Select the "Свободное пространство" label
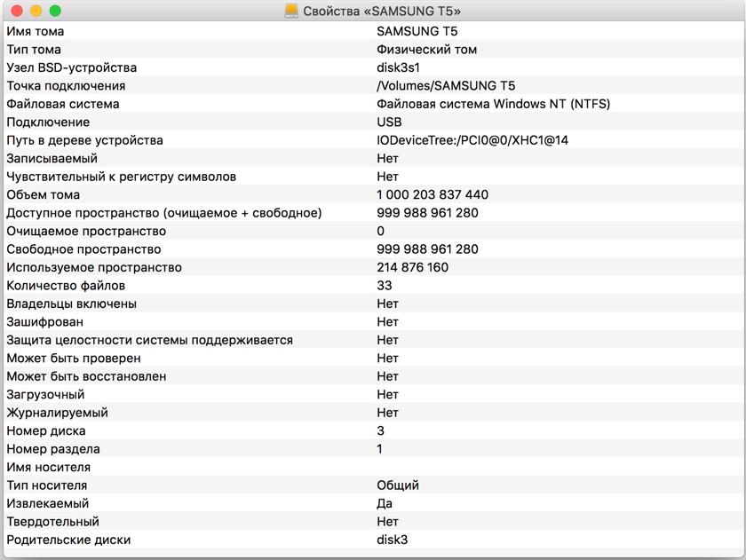Viewport: 746px width, 560px height. click(x=83, y=249)
